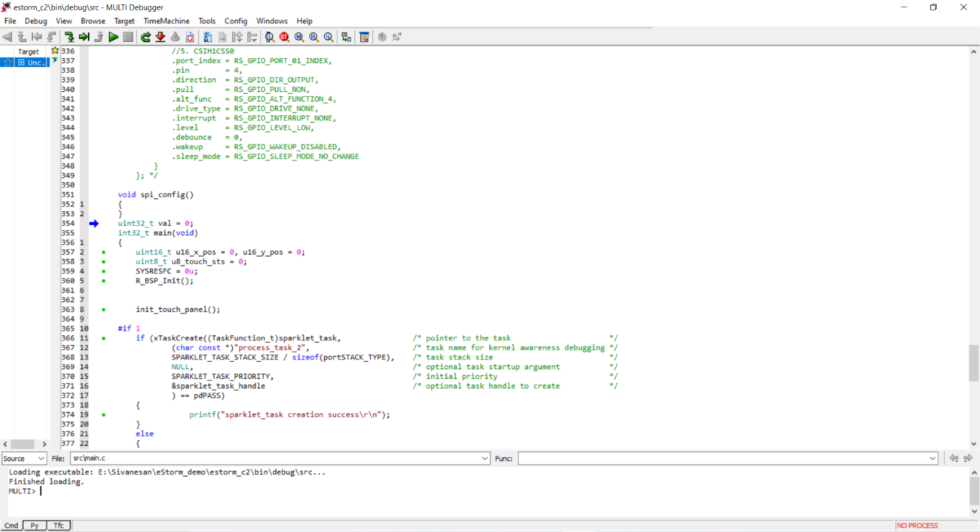Toggle breakpoint dot at SYSRESFC line 359

(x=104, y=271)
